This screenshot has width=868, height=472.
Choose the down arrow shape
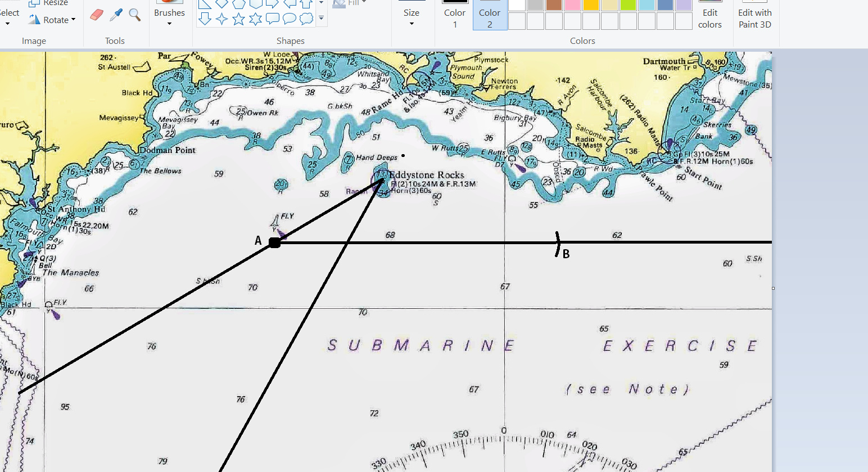[x=205, y=19]
